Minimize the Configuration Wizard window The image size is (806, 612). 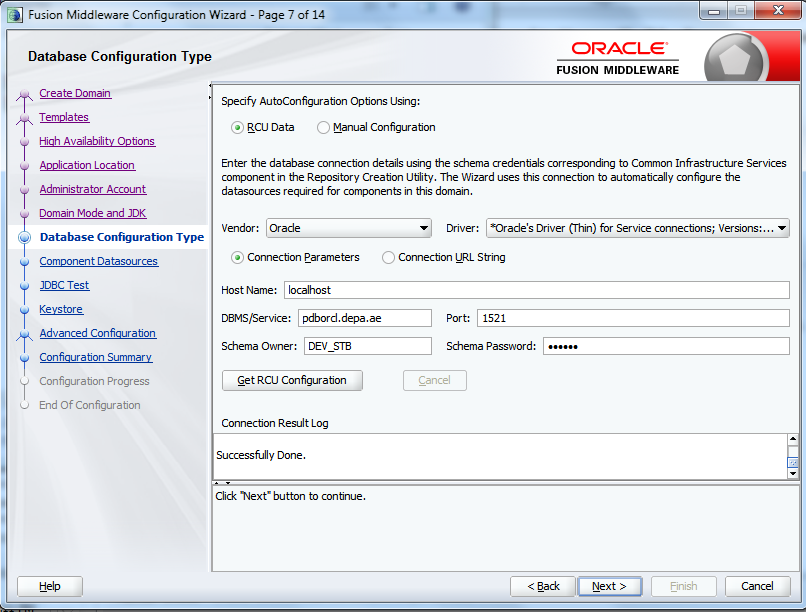(713, 11)
